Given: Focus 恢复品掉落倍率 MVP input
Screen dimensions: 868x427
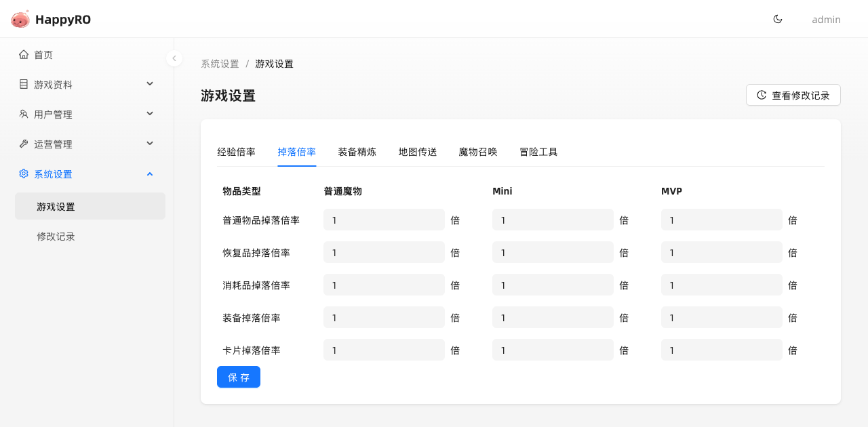Looking at the screenshot, I should [722, 252].
